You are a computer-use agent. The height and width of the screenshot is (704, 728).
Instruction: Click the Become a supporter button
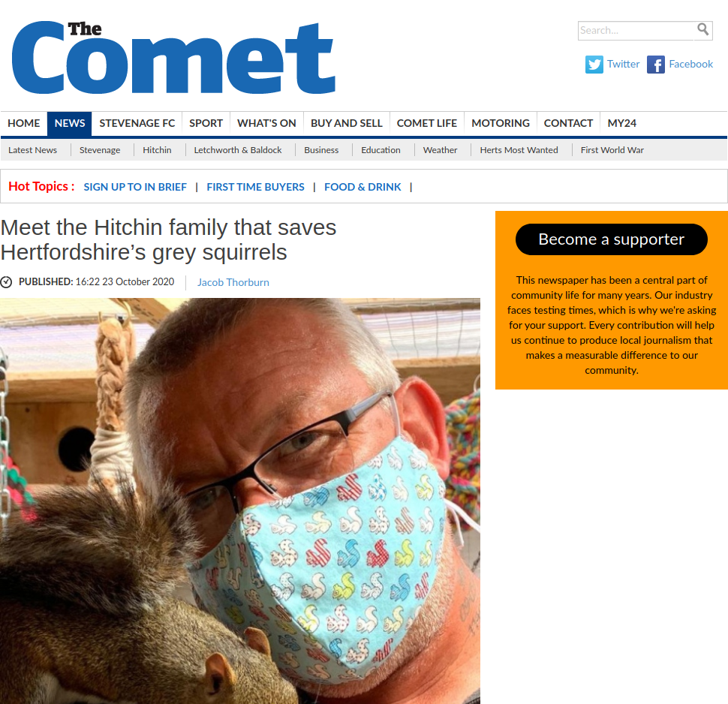pos(611,239)
